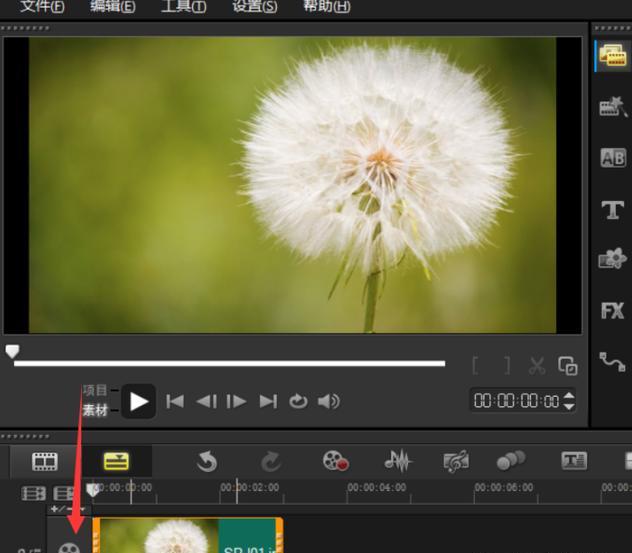Open the Media library panel
Screen dimensions: 632x553
click(x=612, y=55)
